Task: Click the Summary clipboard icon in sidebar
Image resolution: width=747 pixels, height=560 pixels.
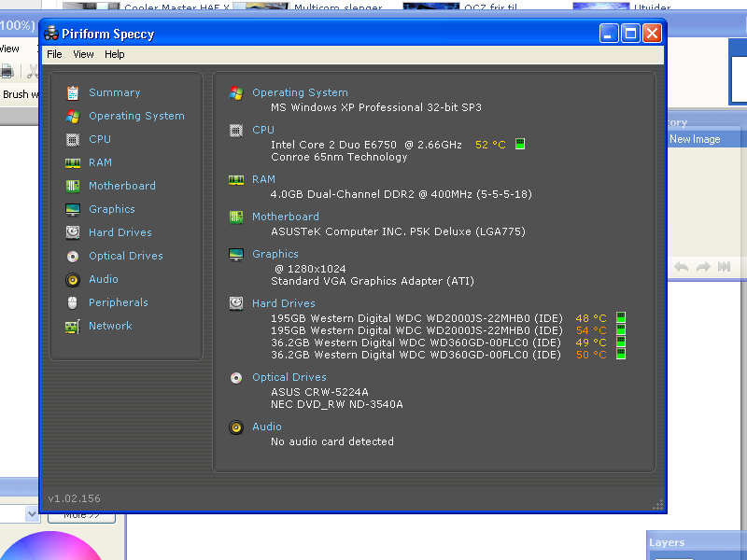Action: (73, 92)
